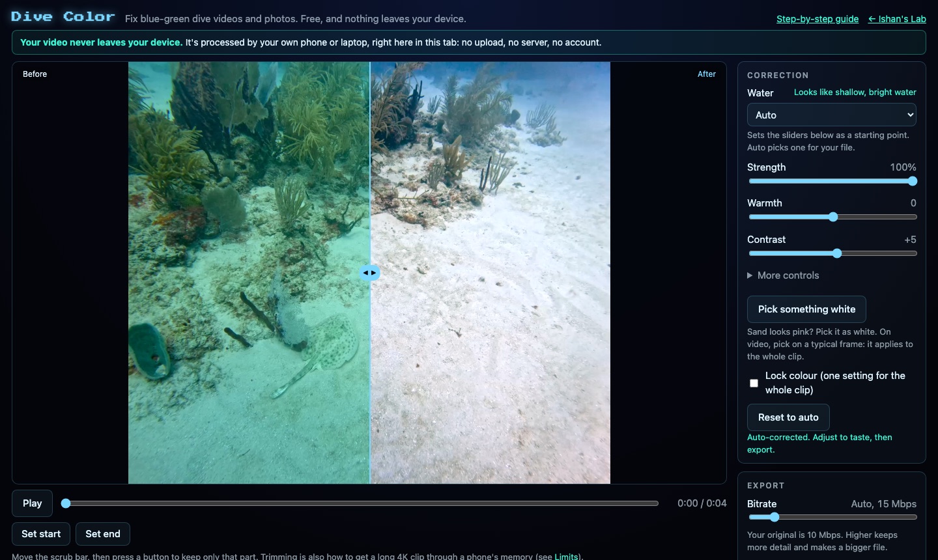This screenshot has width=938, height=560.
Task: Click the Bitrate slider handle
Action: [775, 517]
